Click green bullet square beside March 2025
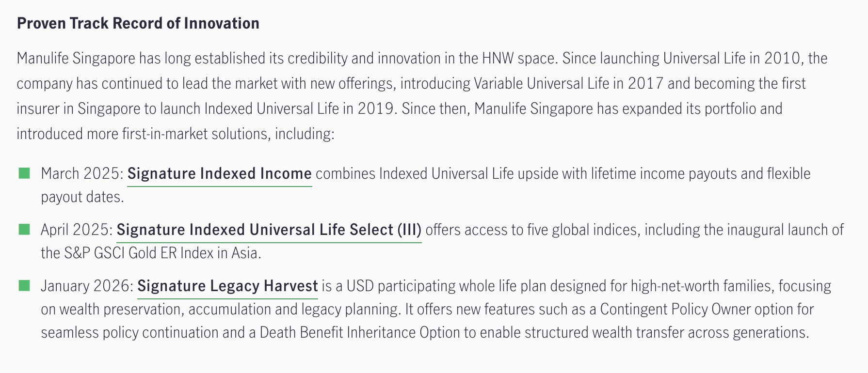This screenshot has width=868, height=373. [24, 173]
